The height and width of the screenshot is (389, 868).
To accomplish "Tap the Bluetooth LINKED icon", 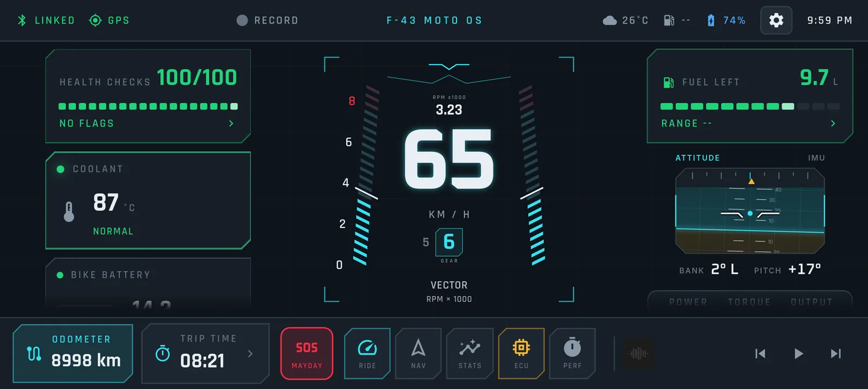I will click(22, 20).
